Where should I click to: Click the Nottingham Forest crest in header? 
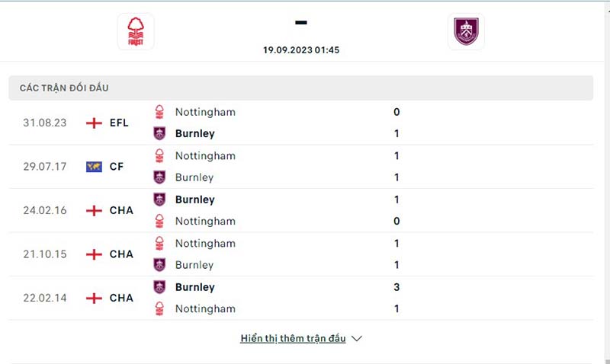click(x=136, y=32)
